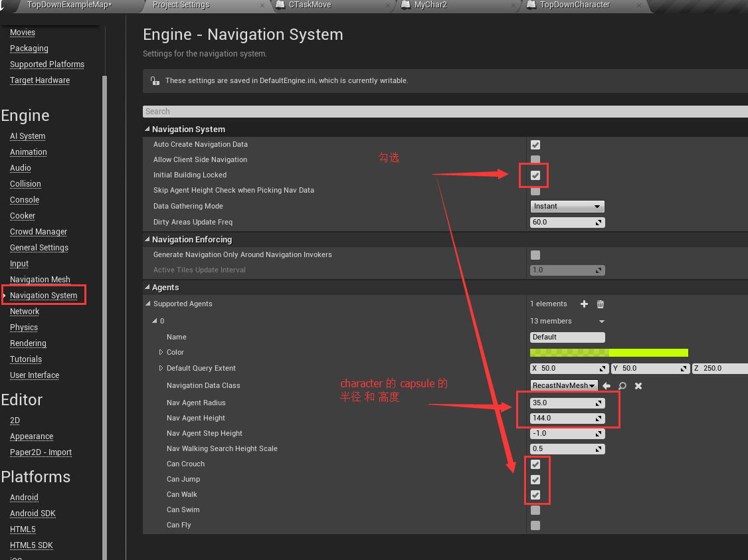Image resolution: width=748 pixels, height=560 pixels.
Task: Enable Generate Navigation Only Around Navigation Invokers
Action: [535, 254]
